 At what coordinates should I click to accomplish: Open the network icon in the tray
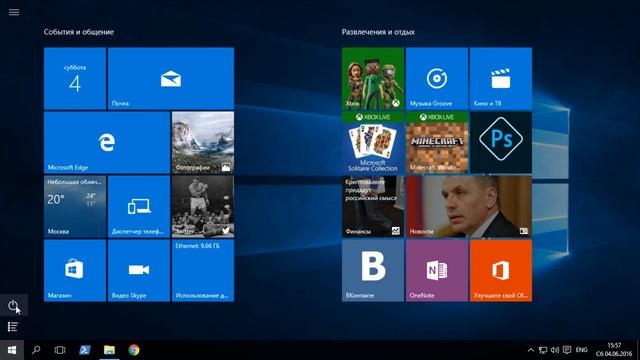pyautogui.click(x=543, y=350)
